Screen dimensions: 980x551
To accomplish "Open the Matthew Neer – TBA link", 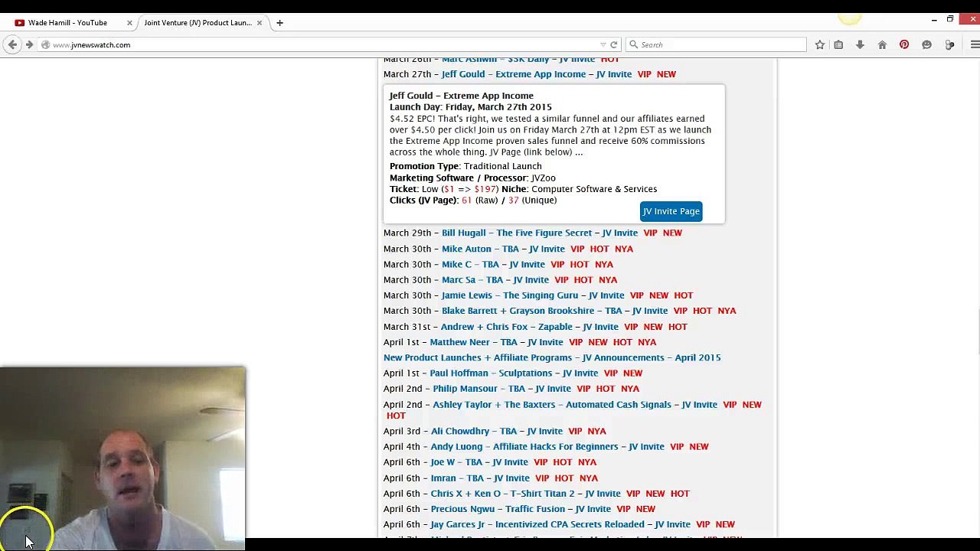I will pos(474,342).
